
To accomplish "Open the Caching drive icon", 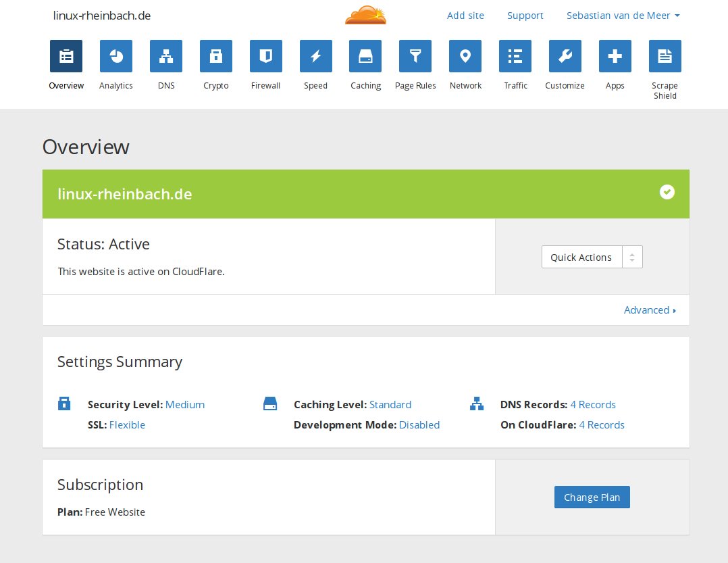I will click(365, 56).
